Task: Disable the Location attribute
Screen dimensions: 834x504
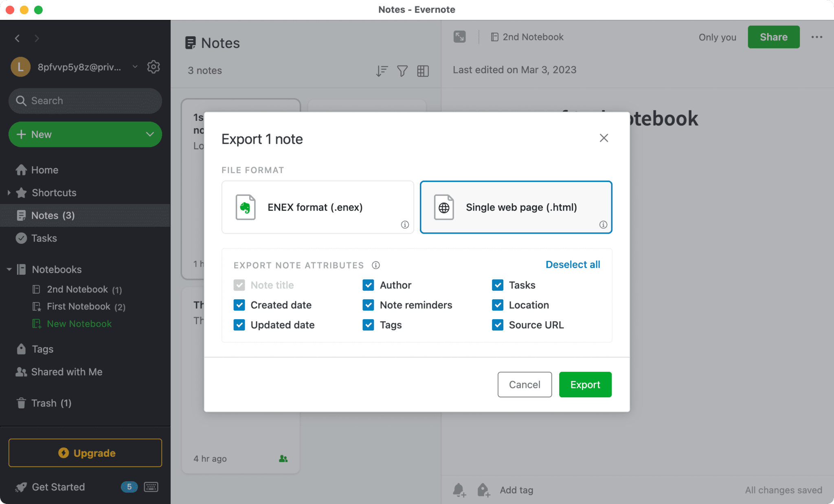Action: [498, 305]
